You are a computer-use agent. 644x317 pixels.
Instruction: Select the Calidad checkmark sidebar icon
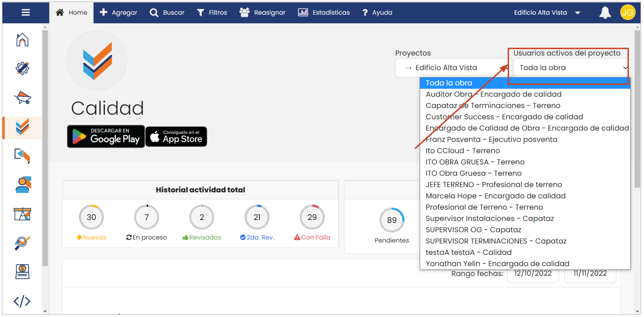coord(22,127)
